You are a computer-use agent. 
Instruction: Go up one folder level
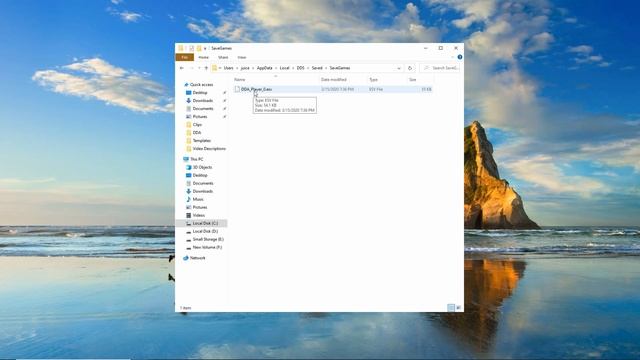tap(206, 68)
